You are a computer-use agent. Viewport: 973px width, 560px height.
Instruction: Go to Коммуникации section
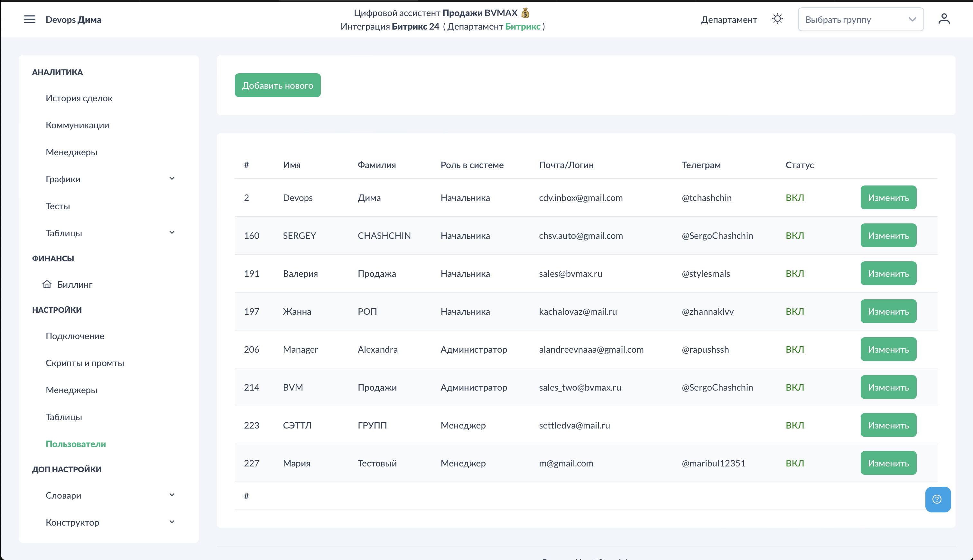tap(77, 125)
